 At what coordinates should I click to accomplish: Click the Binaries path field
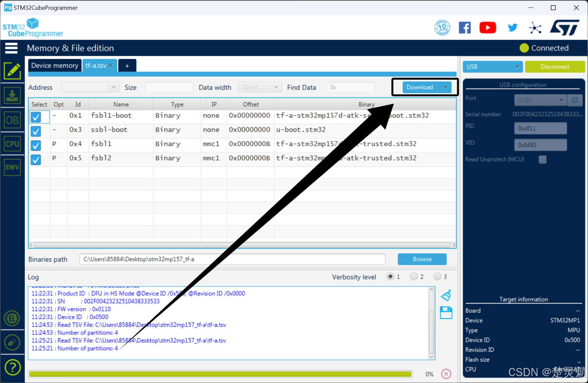point(232,259)
